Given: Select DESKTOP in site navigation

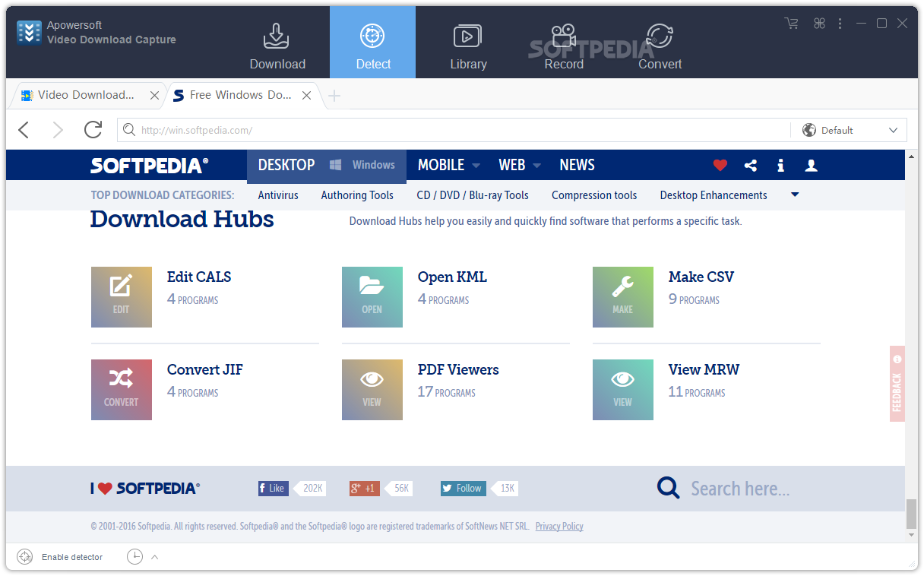Looking at the screenshot, I should pyautogui.click(x=286, y=165).
